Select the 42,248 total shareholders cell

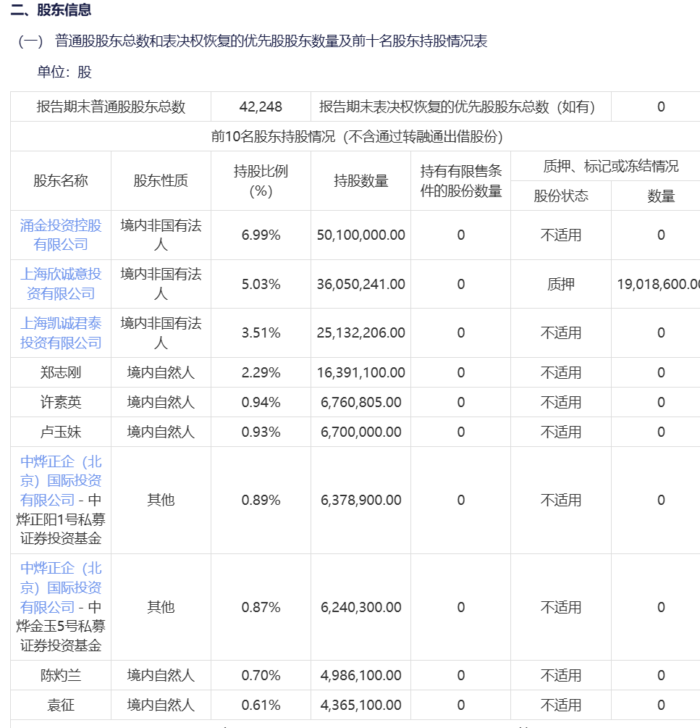(261, 106)
